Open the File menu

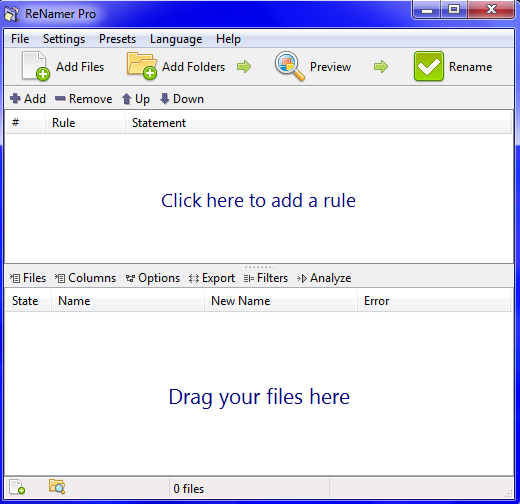point(20,39)
